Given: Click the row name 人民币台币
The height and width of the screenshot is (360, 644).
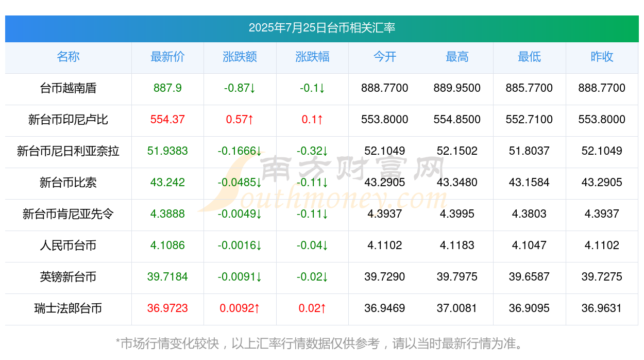Looking at the screenshot, I should 68,246.
